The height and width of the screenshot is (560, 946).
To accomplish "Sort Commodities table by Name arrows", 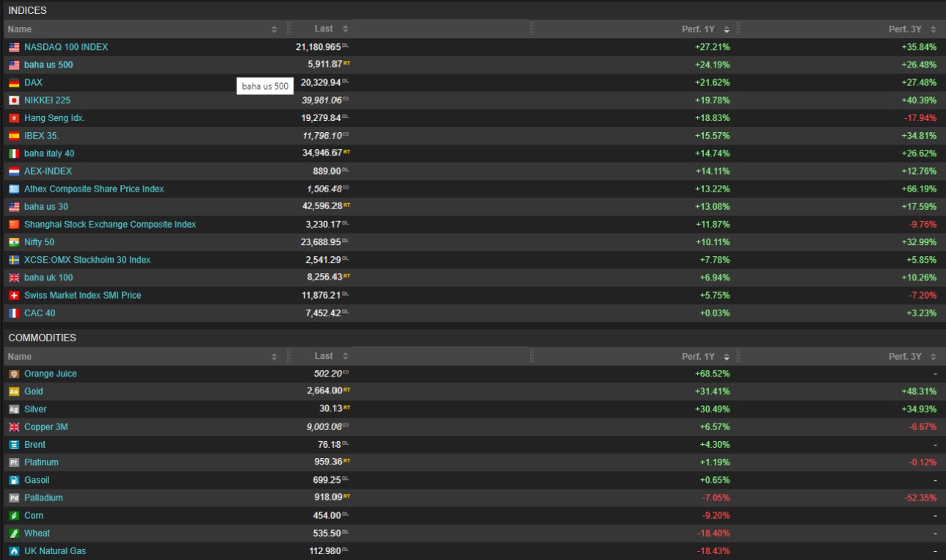I will tap(274, 357).
